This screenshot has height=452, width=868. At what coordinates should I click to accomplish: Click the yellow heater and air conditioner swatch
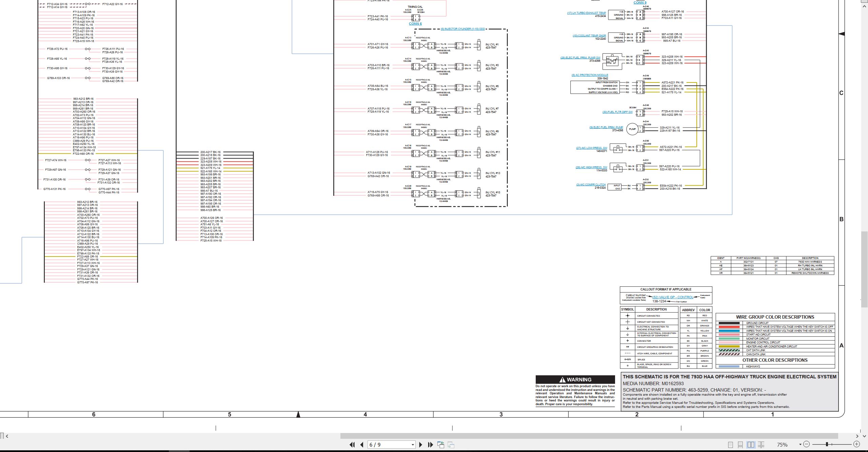729,346
